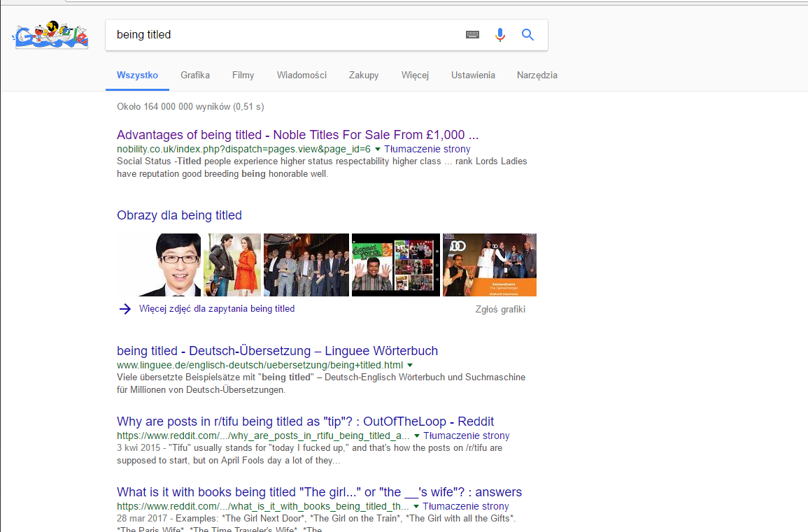Open thumbnail of group of men in suits
Image resolution: width=808 pixels, height=532 pixels.
(x=306, y=265)
